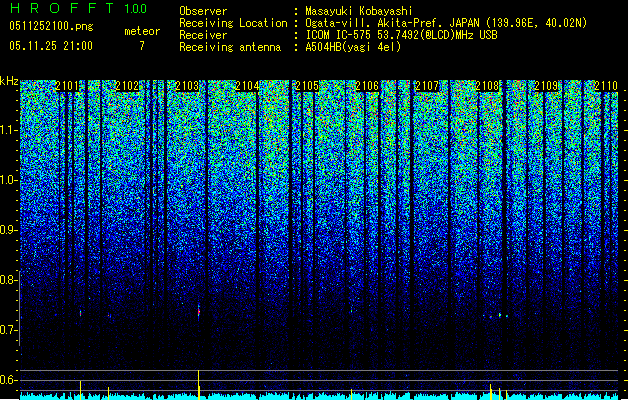Viewport: 629px width, 400px height.
Task: Click the 2107 time marker
Action: point(427,86)
